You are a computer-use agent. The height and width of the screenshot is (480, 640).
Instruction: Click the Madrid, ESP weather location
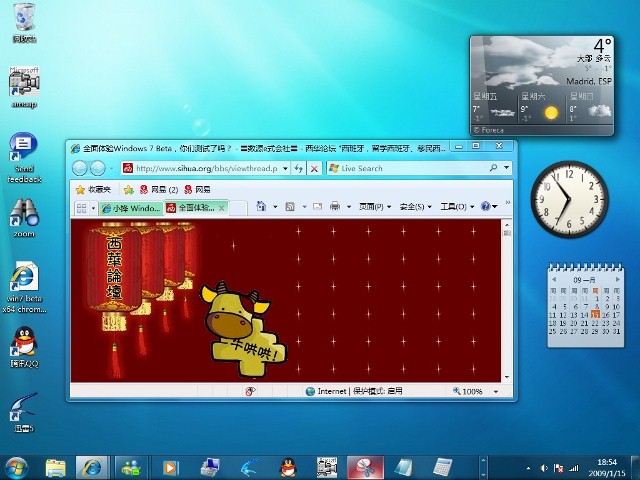pyautogui.click(x=589, y=82)
